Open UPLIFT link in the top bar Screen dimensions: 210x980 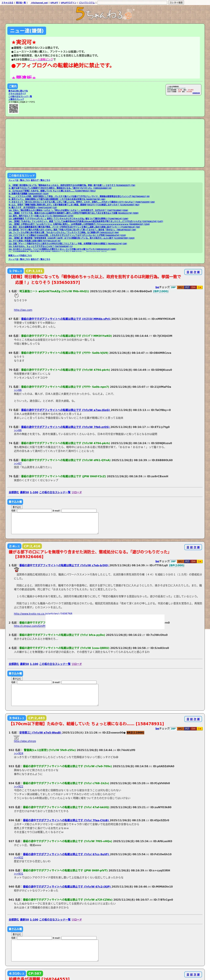click(x=54, y=3)
